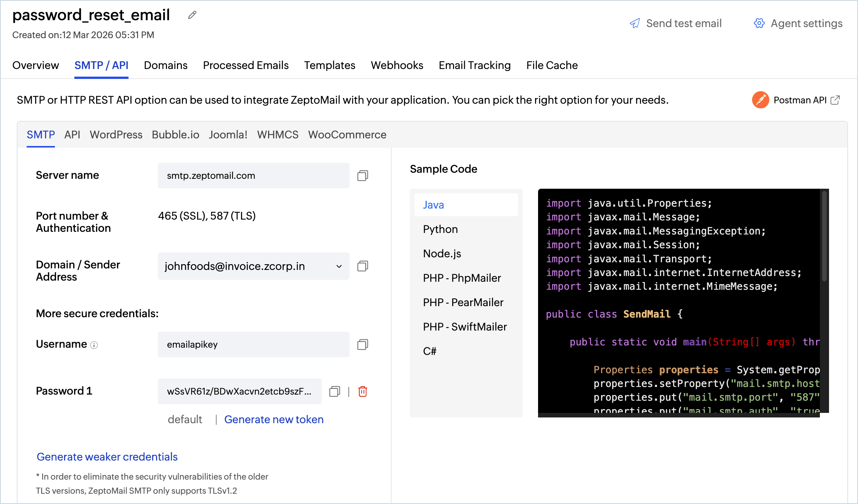
Task: Click the password_reset_email title
Action: click(91, 15)
